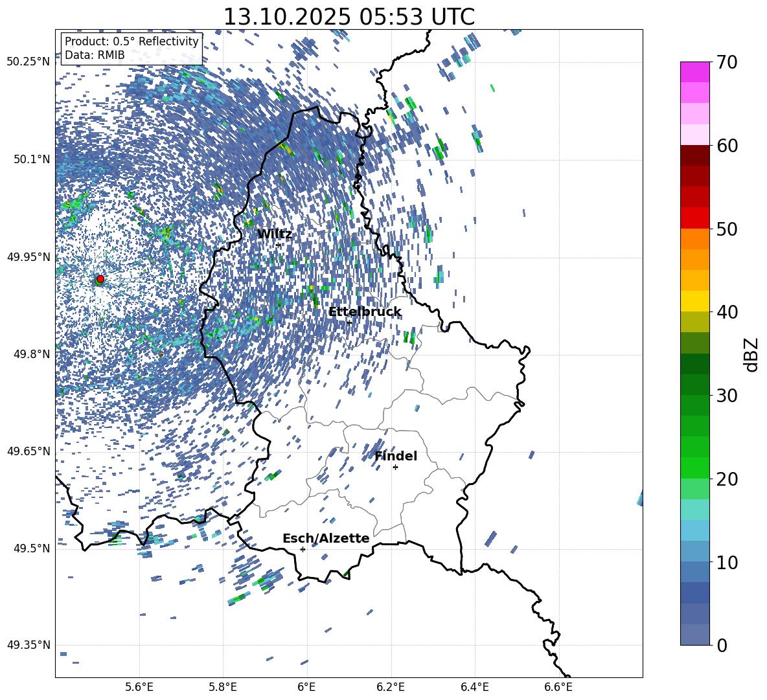Click the colorbar tick value 60
This screenshot has width=767, height=700.
click(727, 146)
